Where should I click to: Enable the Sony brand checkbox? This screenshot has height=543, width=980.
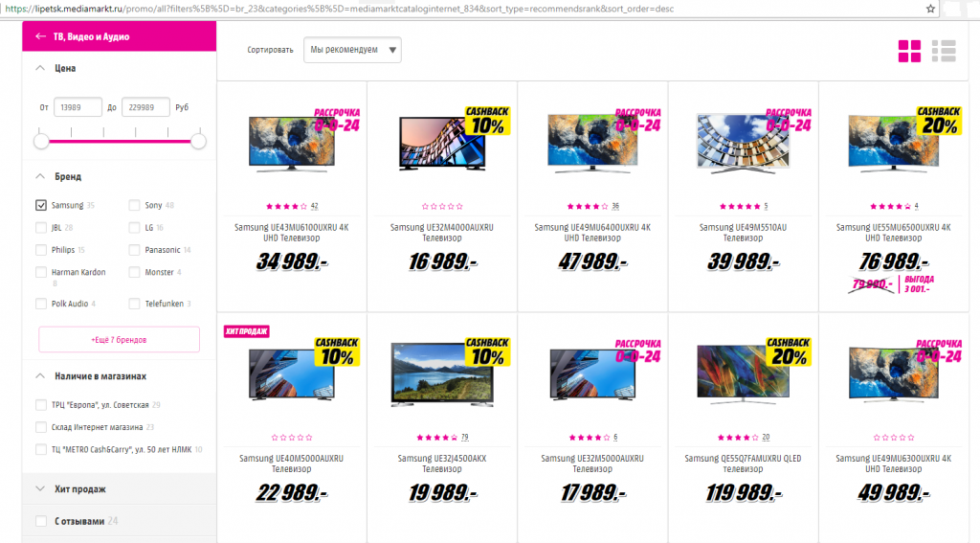coord(134,205)
